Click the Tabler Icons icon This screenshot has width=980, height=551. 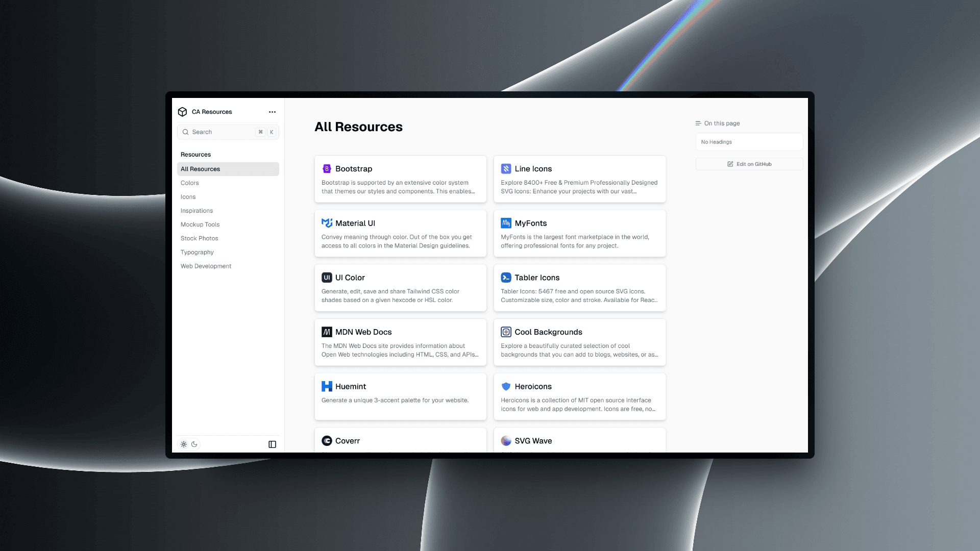pyautogui.click(x=506, y=277)
